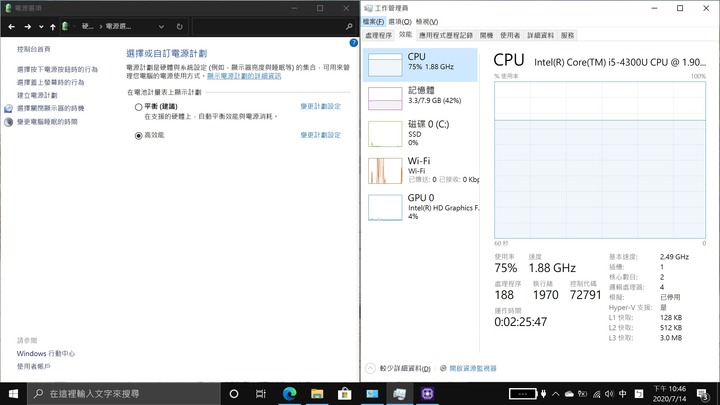Open Windows 行動中心 link
The height and width of the screenshot is (405, 720).
pos(45,354)
